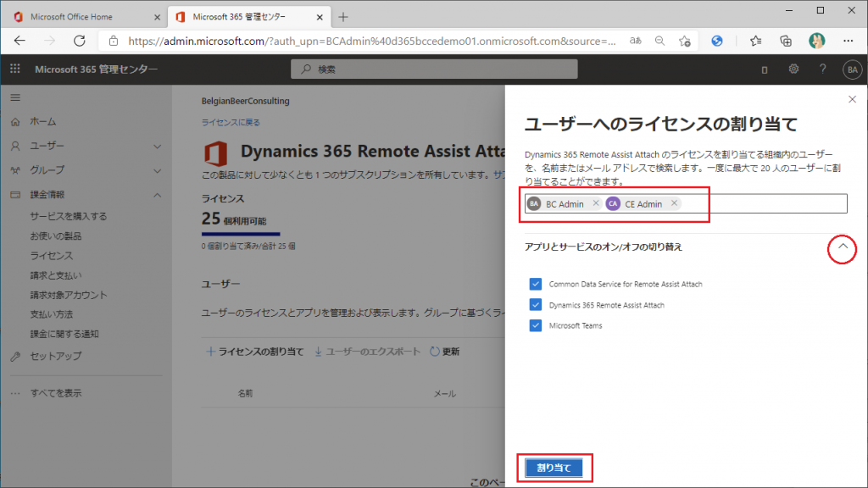The width and height of the screenshot is (868, 488).
Task: Click the header notification icon beside the gear
Action: [x=765, y=69]
